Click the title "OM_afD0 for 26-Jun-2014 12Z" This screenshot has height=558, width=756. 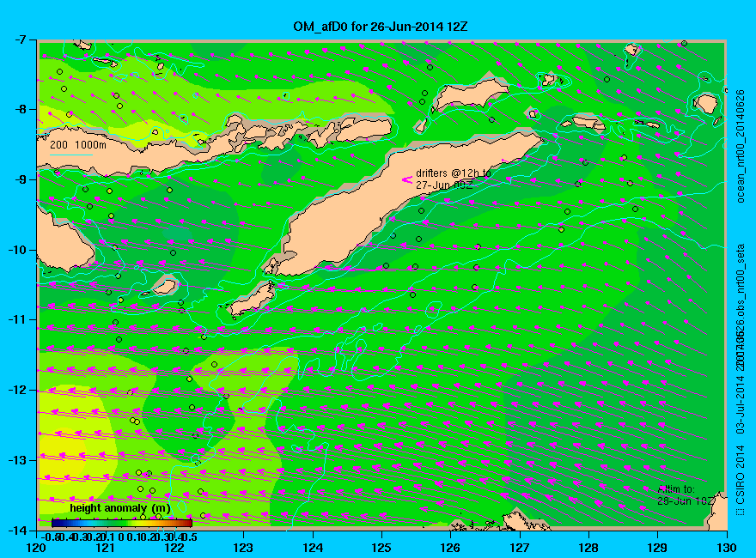point(380,27)
